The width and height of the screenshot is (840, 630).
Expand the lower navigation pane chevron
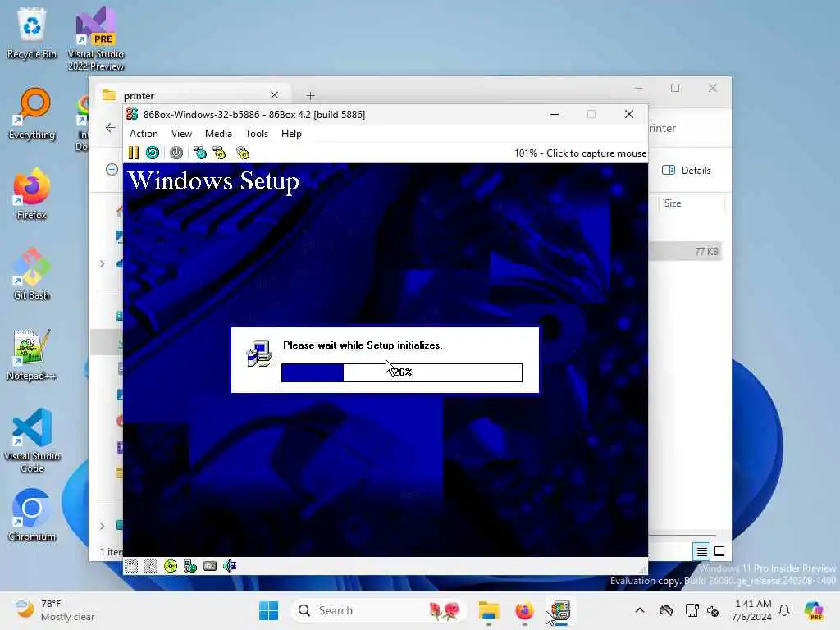click(x=102, y=526)
